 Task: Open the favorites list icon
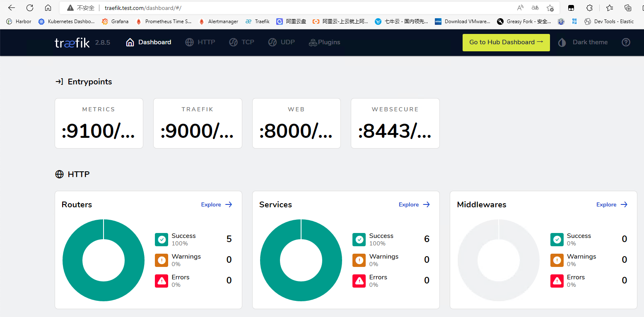(610, 8)
